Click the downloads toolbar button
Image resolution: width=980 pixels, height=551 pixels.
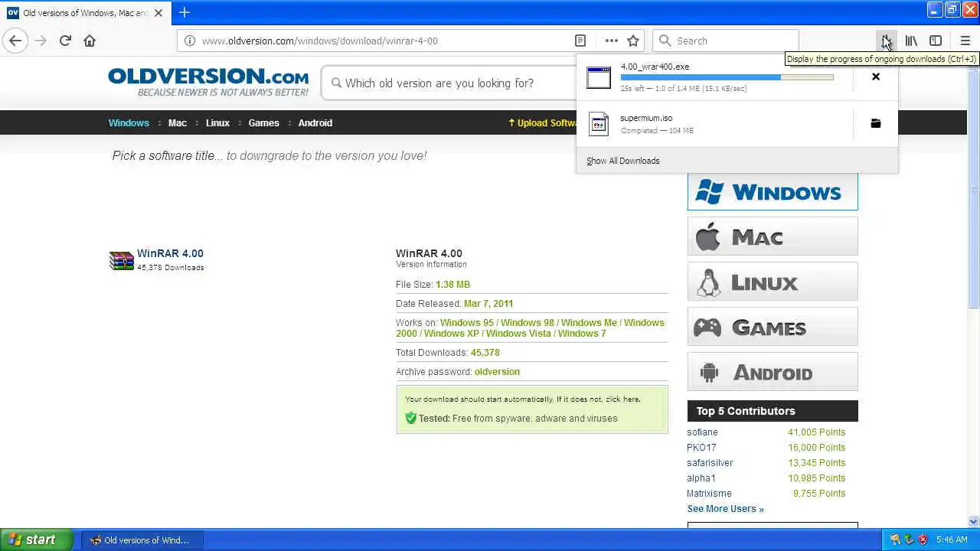click(x=887, y=41)
